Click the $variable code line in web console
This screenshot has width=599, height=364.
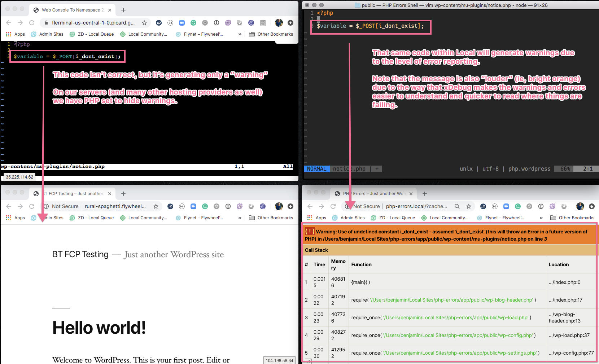pos(67,56)
